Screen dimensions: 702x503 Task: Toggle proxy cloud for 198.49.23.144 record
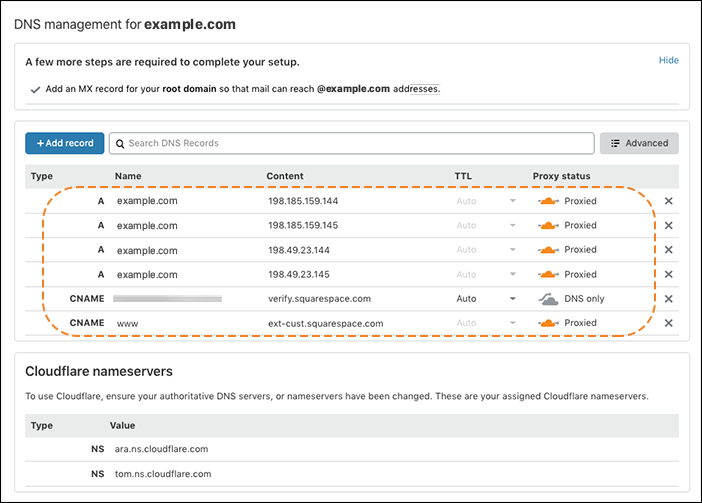[548, 250]
